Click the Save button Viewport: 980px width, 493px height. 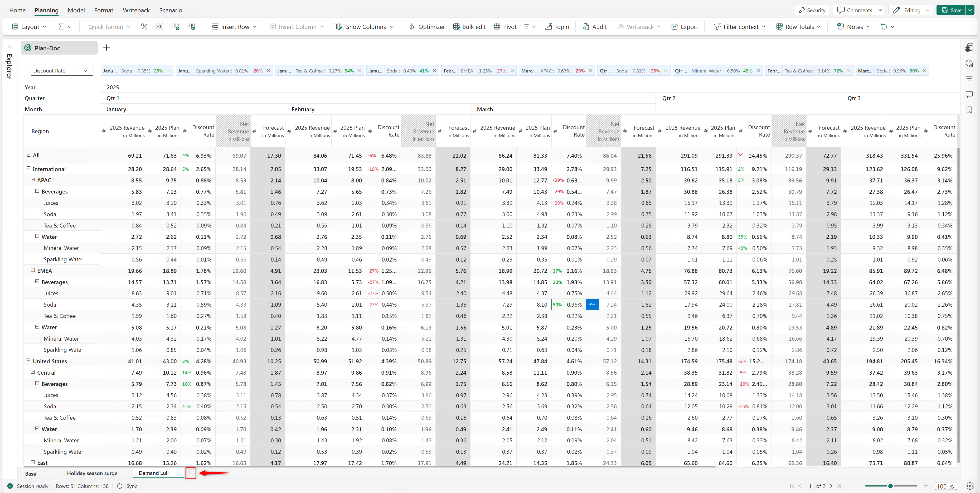(952, 10)
